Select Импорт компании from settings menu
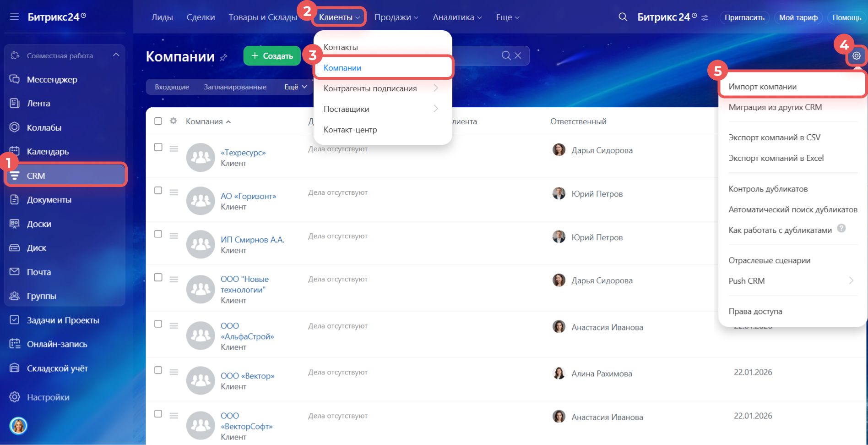Viewport: 868px width, 445px height. [x=762, y=87]
